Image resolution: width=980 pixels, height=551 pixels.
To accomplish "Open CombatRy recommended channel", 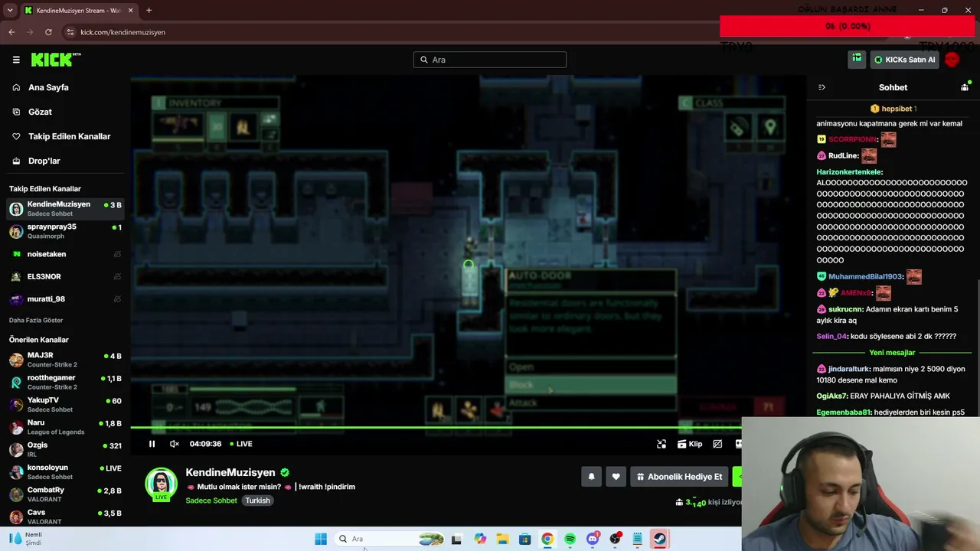I will pyautogui.click(x=65, y=494).
